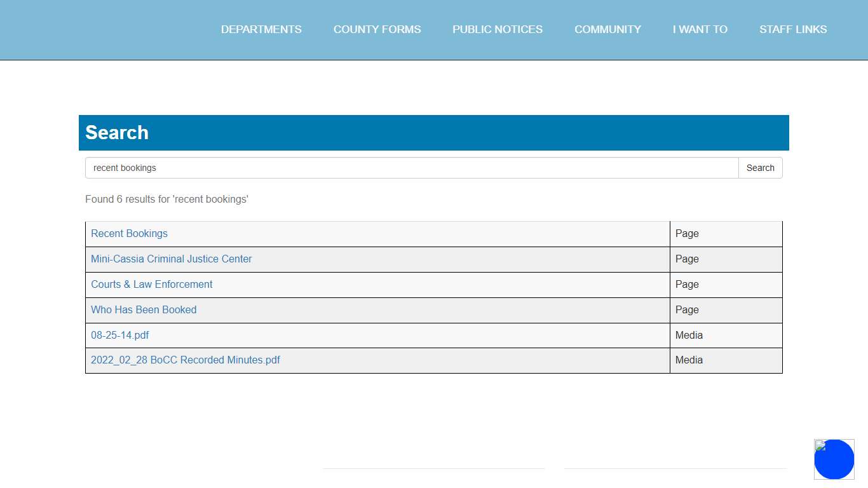The height and width of the screenshot is (488, 868).
Task: Click the blue circular widget button
Action: [834, 459]
